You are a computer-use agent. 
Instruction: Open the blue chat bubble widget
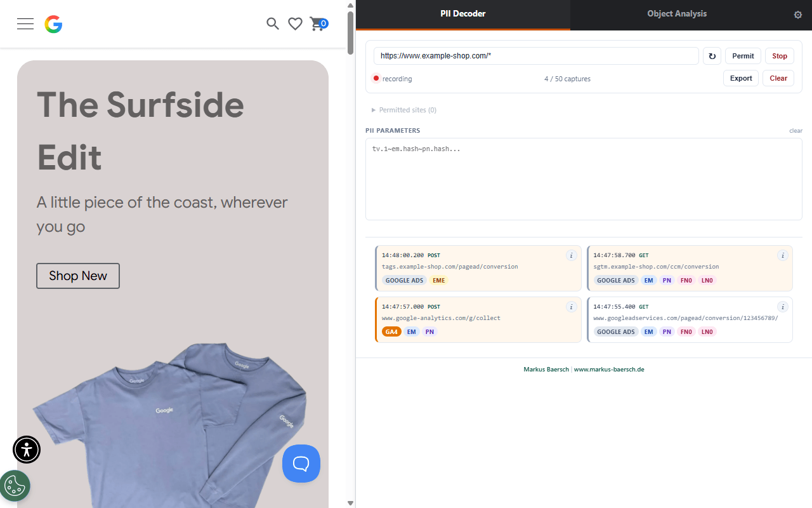(301, 464)
